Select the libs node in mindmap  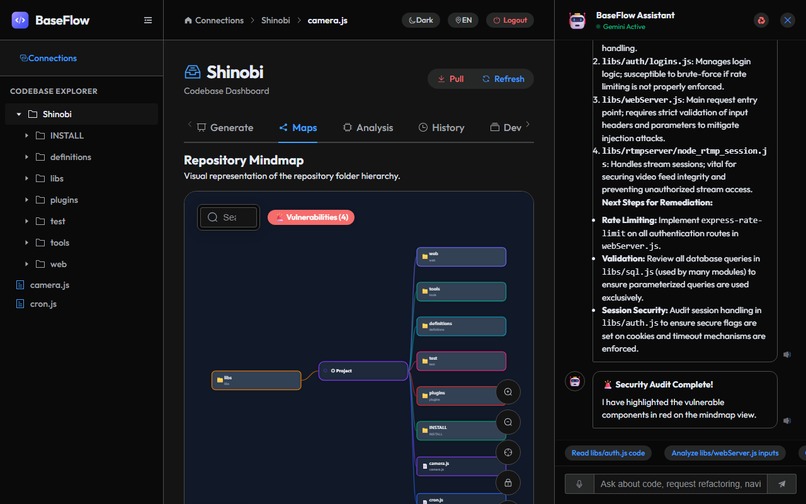(257, 380)
